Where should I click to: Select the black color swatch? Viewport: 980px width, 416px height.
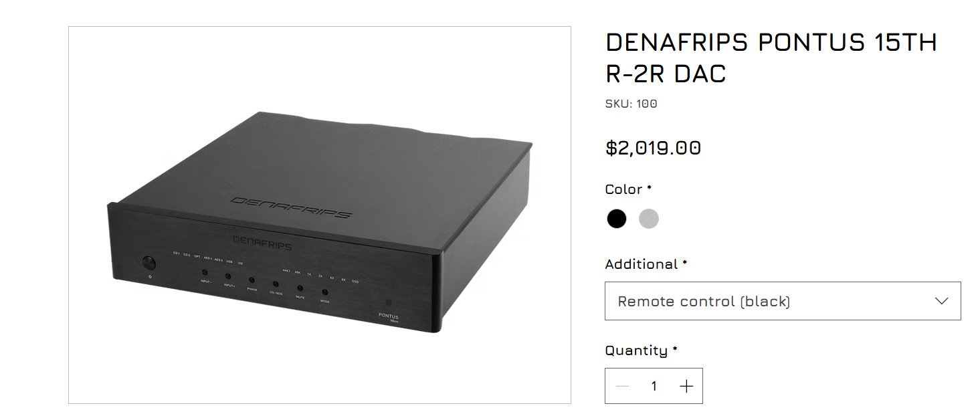tap(616, 219)
